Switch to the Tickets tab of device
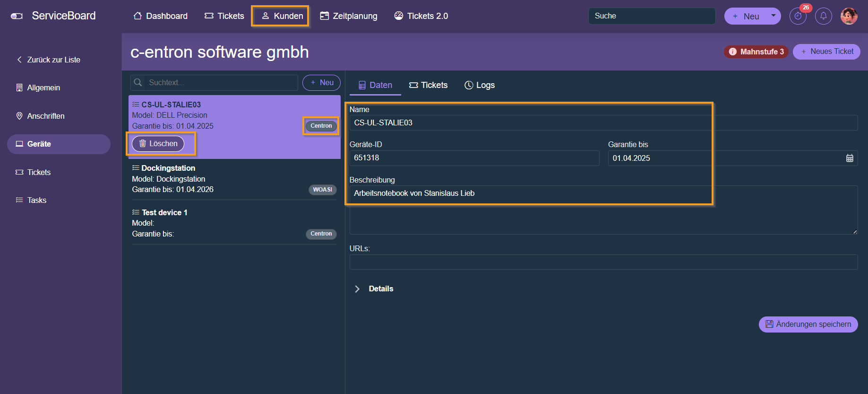This screenshot has width=868, height=394. (428, 85)
